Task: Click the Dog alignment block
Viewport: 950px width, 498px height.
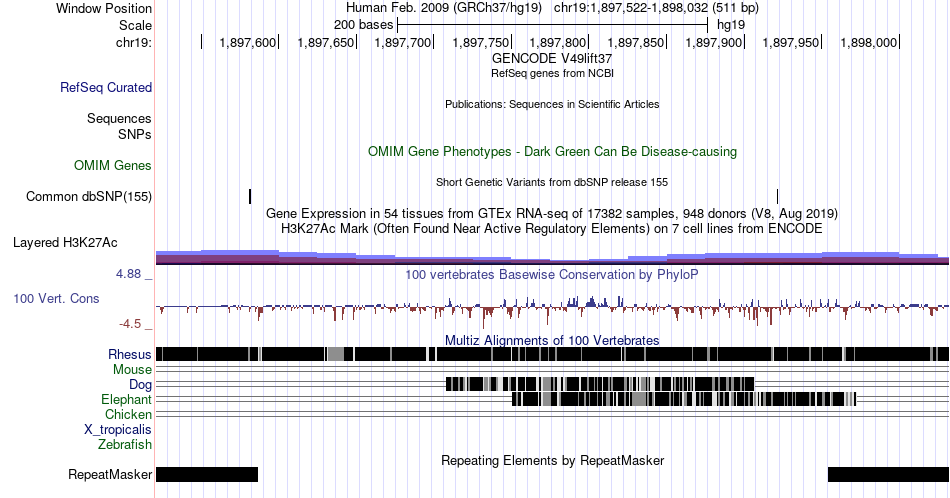Action: click(600, 384)
